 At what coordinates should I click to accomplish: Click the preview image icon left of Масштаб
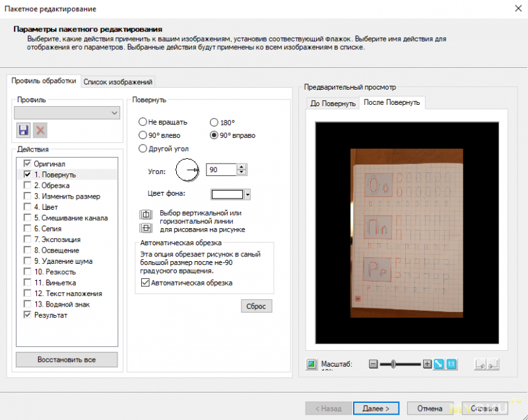[312, 364]
